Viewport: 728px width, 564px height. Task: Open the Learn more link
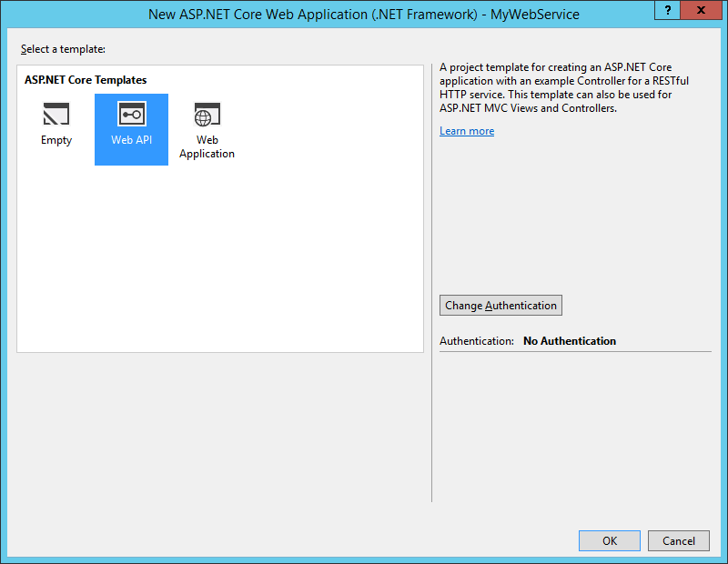coord(467,131)
